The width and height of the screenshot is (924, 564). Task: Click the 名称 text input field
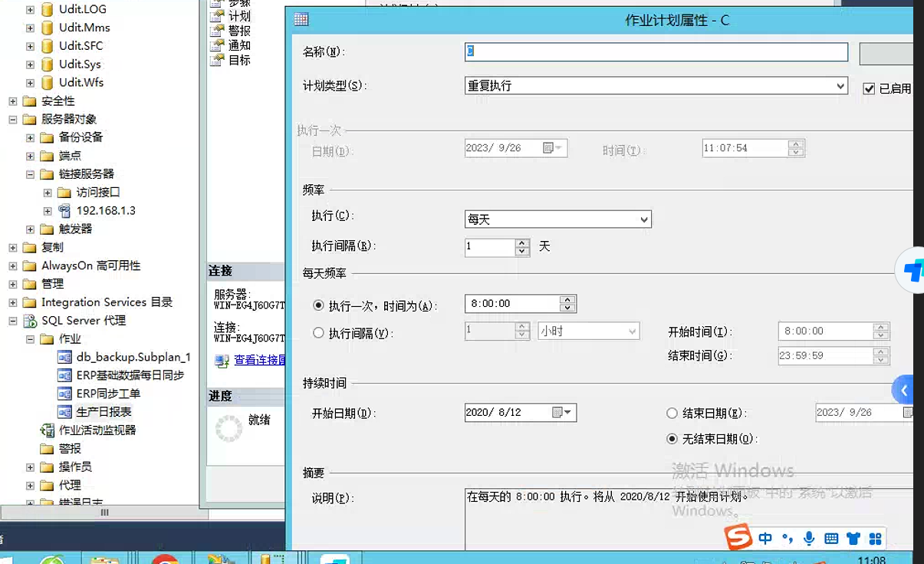click(656, 51)
